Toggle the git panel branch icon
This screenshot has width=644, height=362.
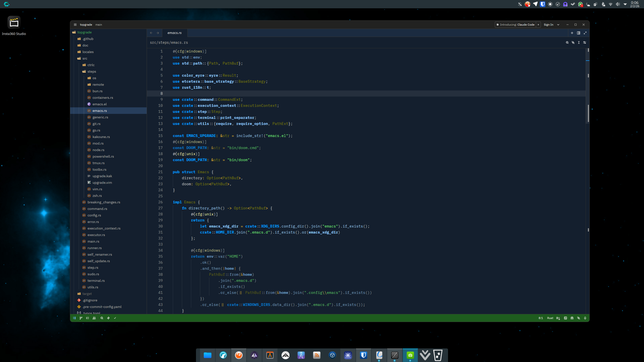(81, 318)
